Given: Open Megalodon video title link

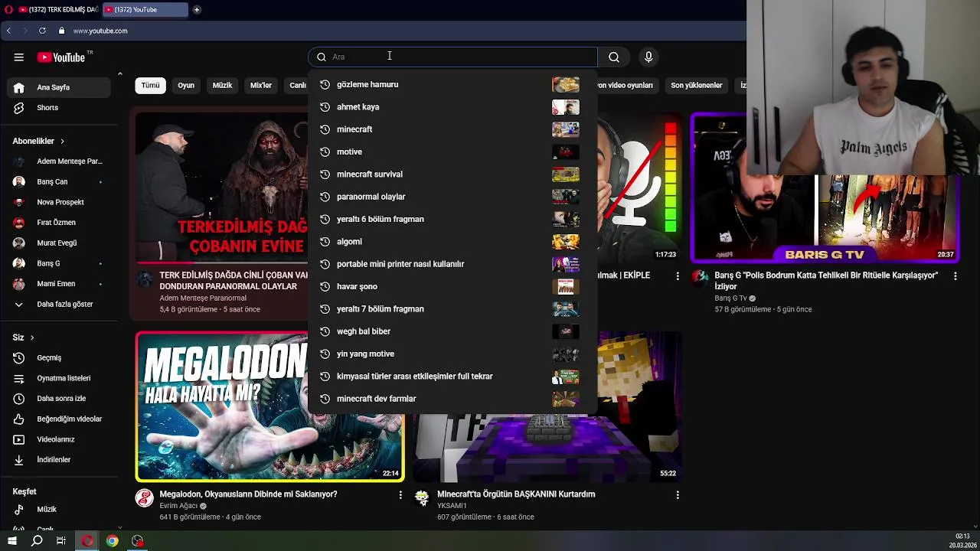Looking at the screenshot, I should pos(248,494).
